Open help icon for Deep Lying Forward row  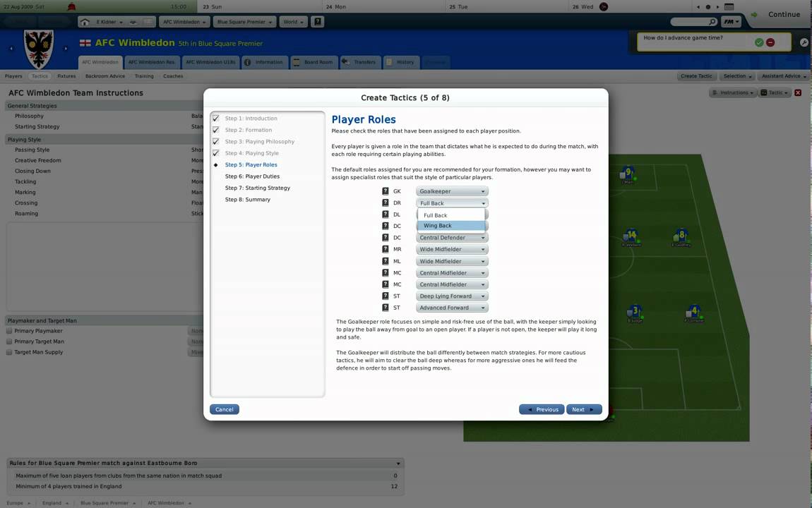pyautogui.click(x=386, y=296)
